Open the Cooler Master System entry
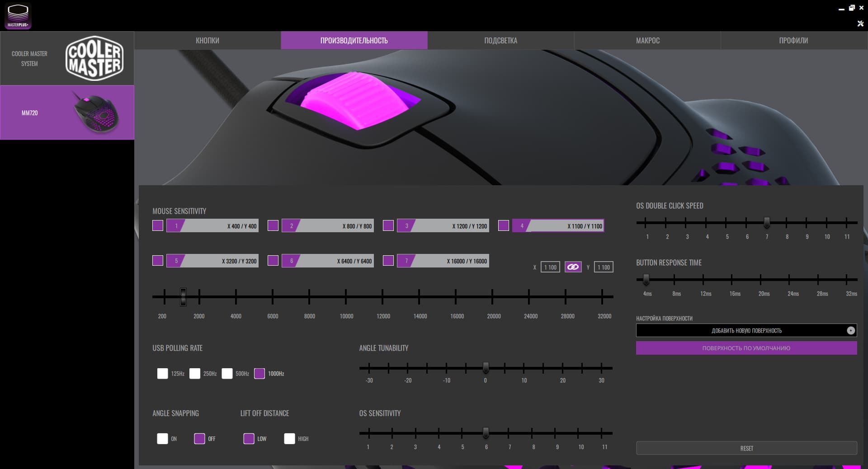 [67, 58]
